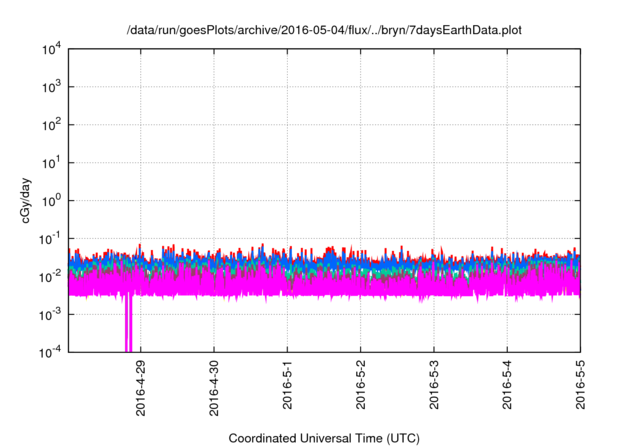The height and width of the screenshot is (448, 640).
Task: Click the magenta dropout spike before 2016-4-29
Action: click(129, 322)
